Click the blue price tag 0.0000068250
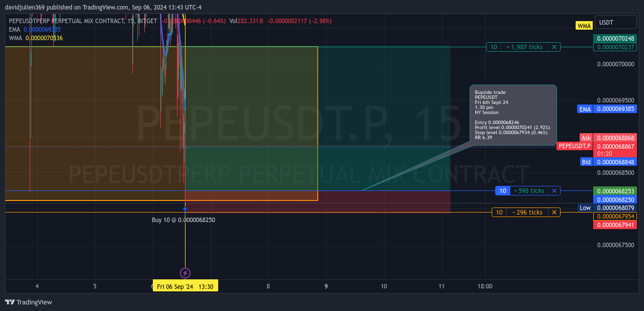The height and width of the screenshot is (311, 644). (615, 199)
